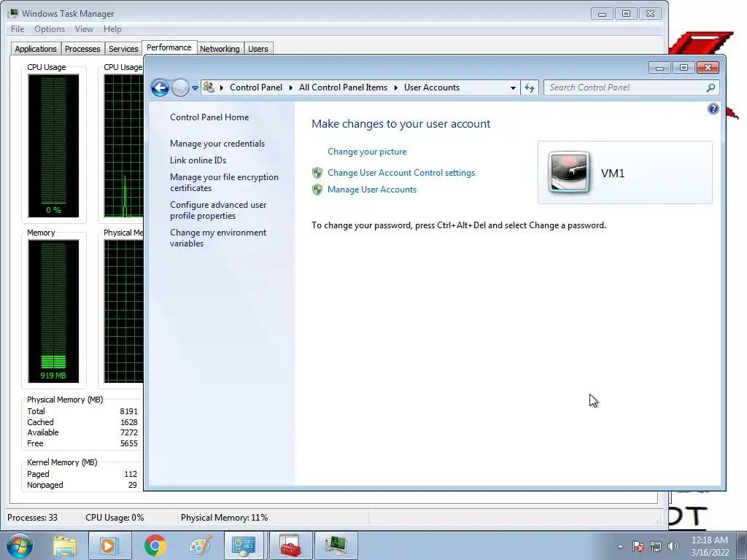Click the refresh button beside the address bar
The width and height of the screenshot is (747, 560).
(530, 87)
